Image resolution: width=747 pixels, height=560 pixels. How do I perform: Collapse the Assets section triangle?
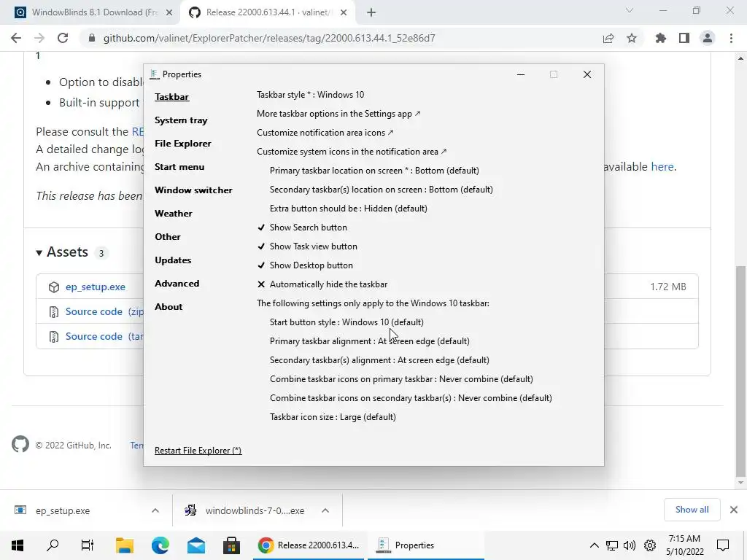tap(39, 252)
